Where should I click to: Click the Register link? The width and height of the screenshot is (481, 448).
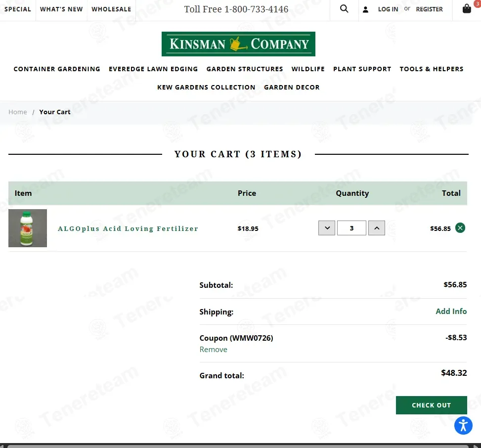tap(430, 9)
